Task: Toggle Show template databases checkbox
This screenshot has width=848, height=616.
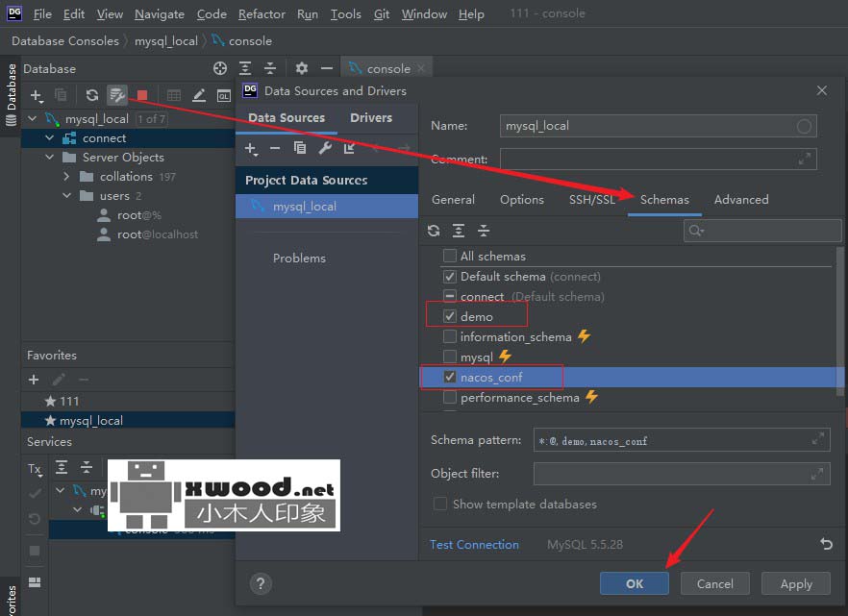Action: (440, 504)
